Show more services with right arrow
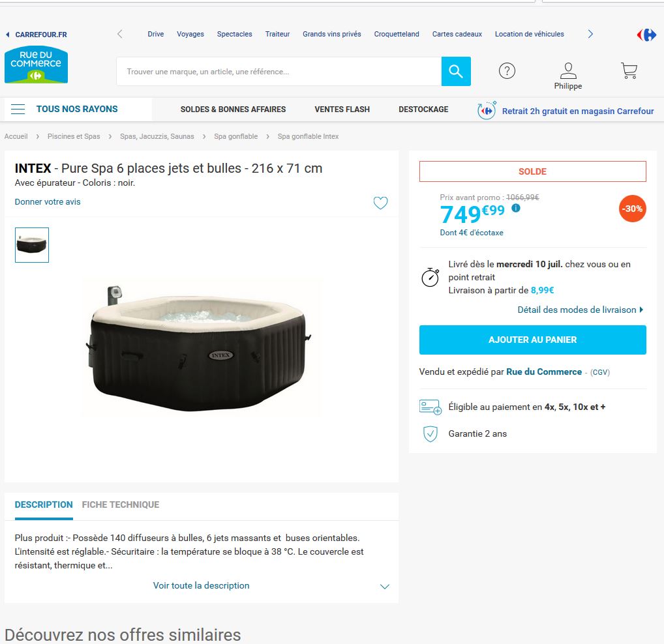 (590, 35)
